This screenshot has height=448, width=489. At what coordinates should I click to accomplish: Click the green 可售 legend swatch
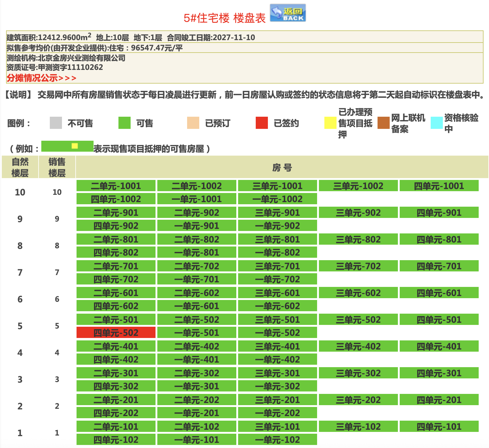[x=124, y=123]
